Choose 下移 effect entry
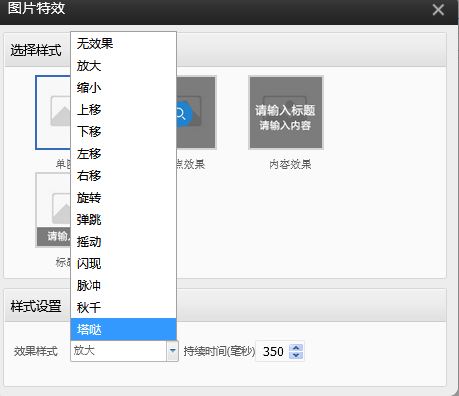Viewport: 459px width, 396px height. click(123, 132)
